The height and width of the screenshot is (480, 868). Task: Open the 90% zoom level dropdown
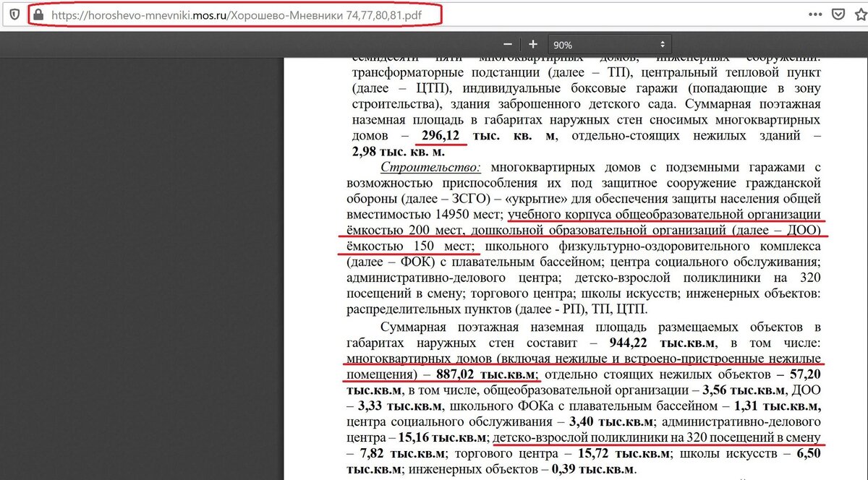click(x=609, y=44)
